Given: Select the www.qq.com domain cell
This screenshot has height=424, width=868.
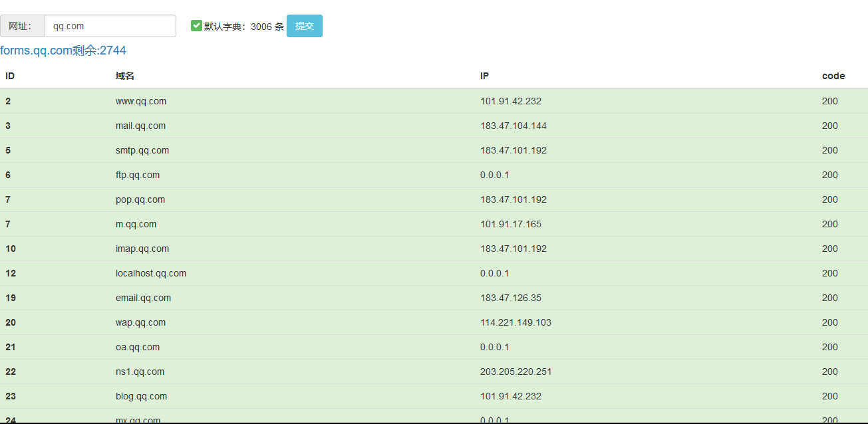Looking at the screenshot, I should click(141, 101).
